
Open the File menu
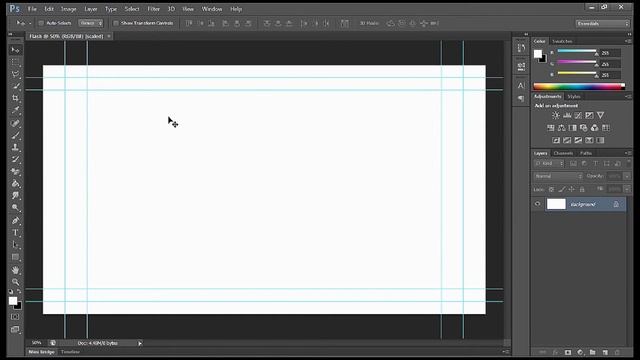(32, 9)
